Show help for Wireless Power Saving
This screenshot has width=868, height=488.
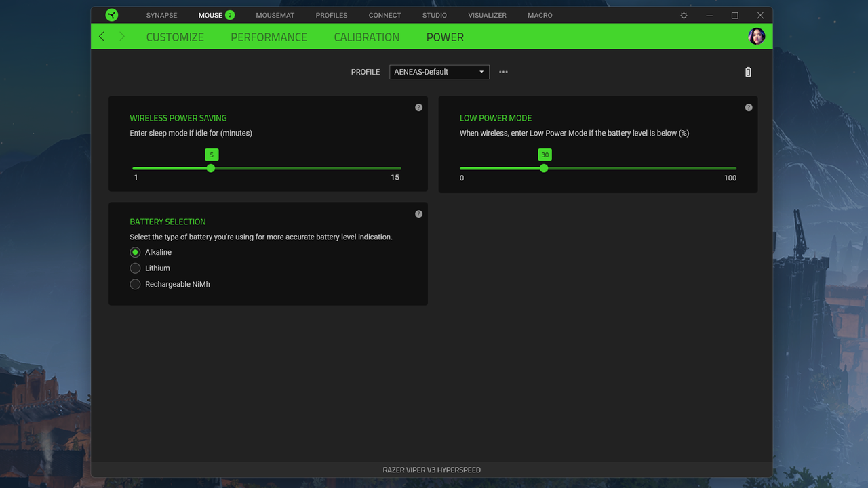click(418, 108)
